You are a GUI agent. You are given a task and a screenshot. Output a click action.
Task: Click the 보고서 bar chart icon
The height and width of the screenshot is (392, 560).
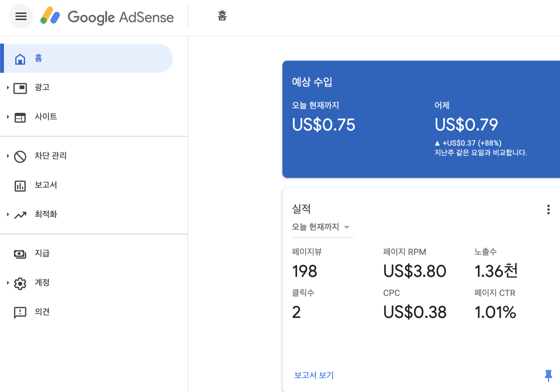(x=20, y=186)
